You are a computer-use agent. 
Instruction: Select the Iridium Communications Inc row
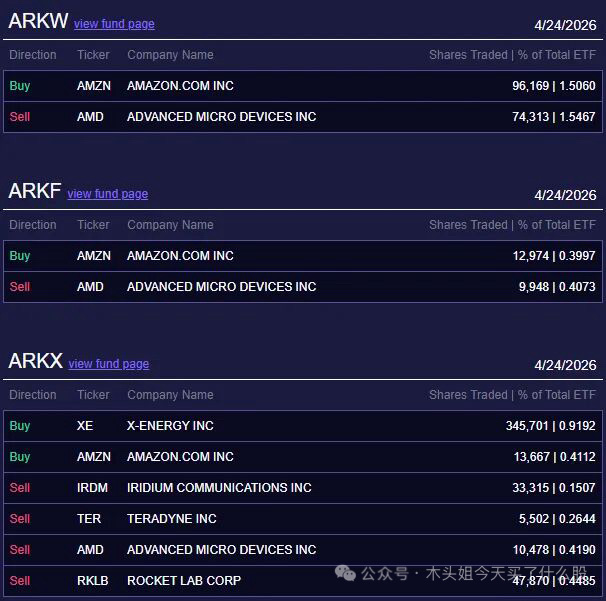tap(302, 488)
